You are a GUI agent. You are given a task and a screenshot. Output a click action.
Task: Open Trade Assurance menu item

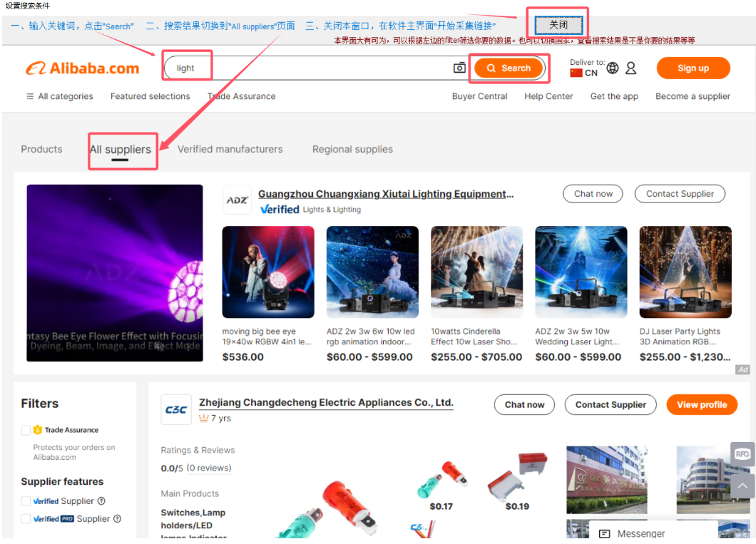point(242,96)
